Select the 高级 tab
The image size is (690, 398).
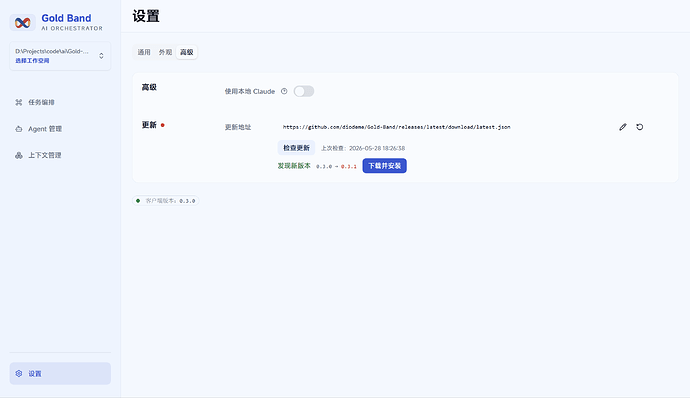(187, 52)
